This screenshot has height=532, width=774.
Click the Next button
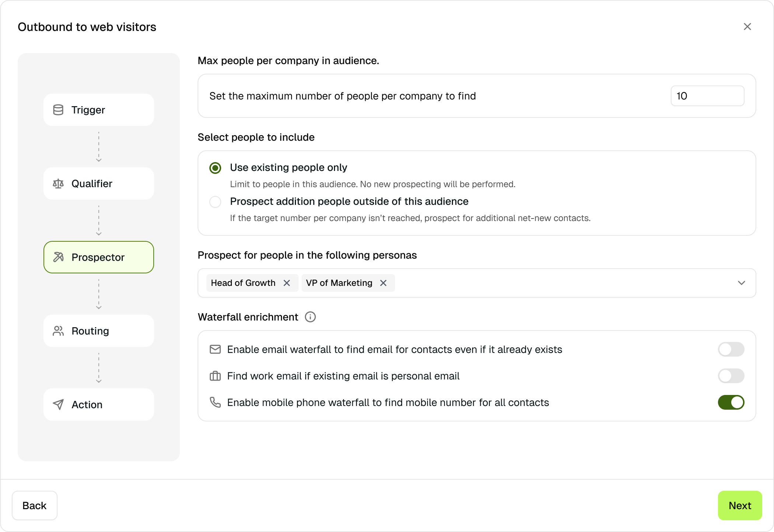click(740, 505)
